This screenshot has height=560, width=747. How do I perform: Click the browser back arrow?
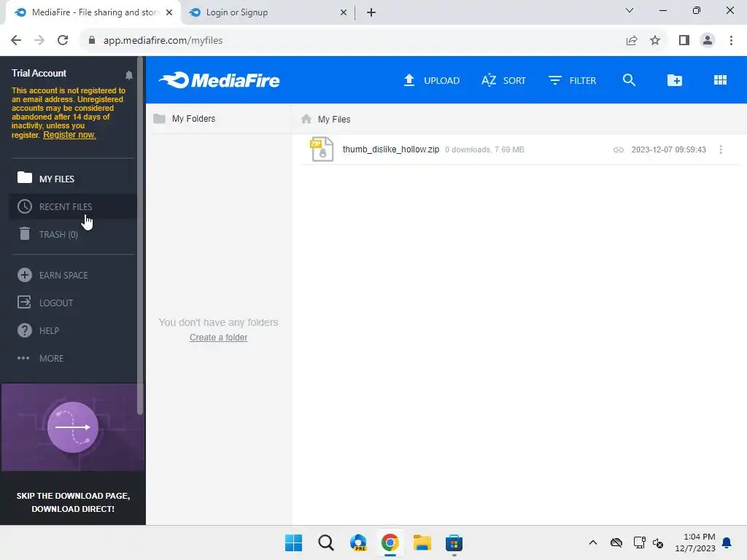coord(16,40)
